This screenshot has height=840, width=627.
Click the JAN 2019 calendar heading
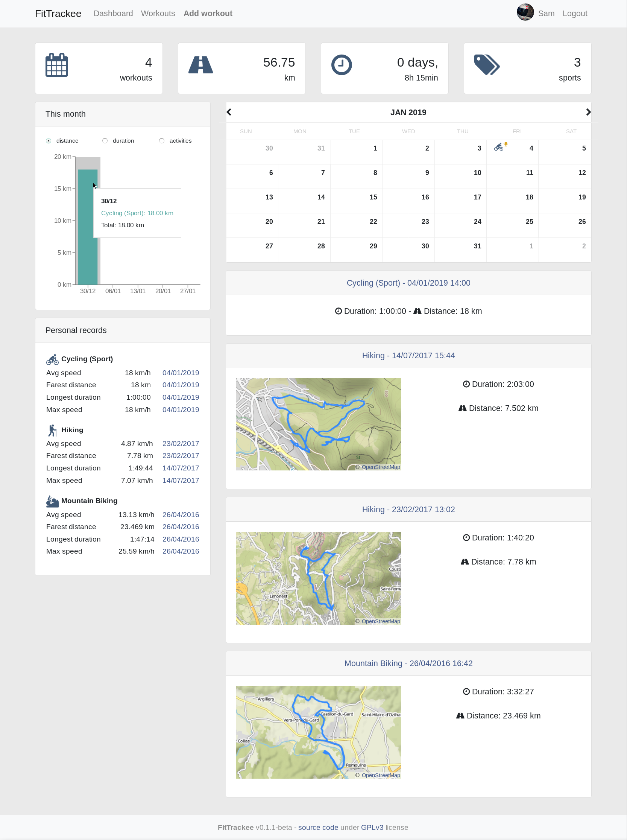tap(408, 113)
